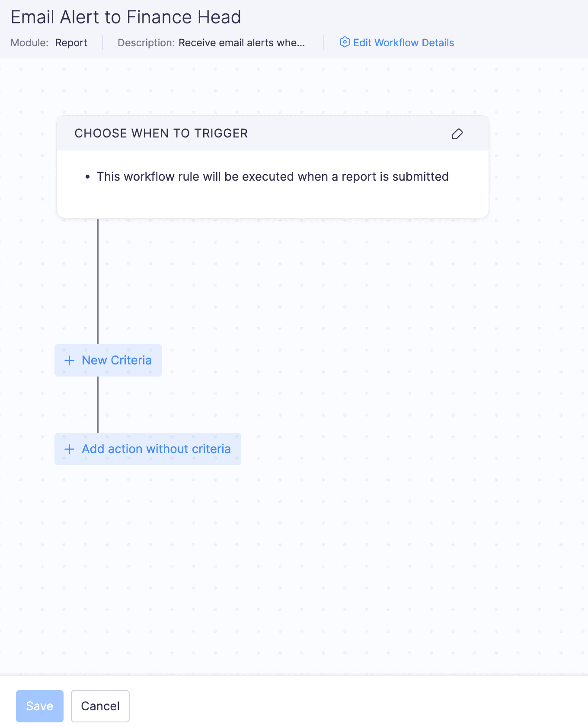Click the gear icon beside Edit Workflow Details
The height and width of the screenshot is (728, 588).
coord(345,42)
